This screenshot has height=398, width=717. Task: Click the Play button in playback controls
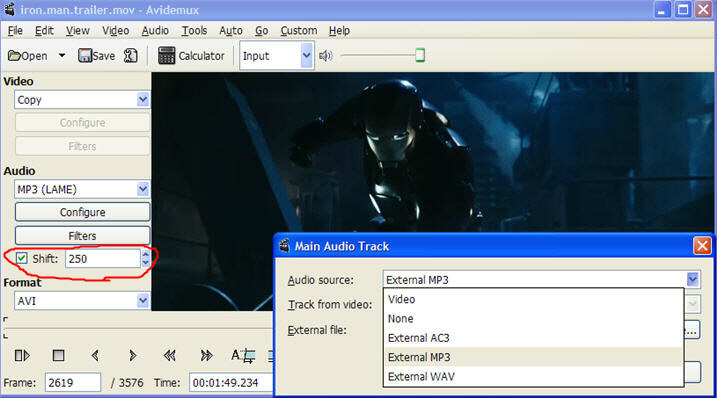[22, 355]
